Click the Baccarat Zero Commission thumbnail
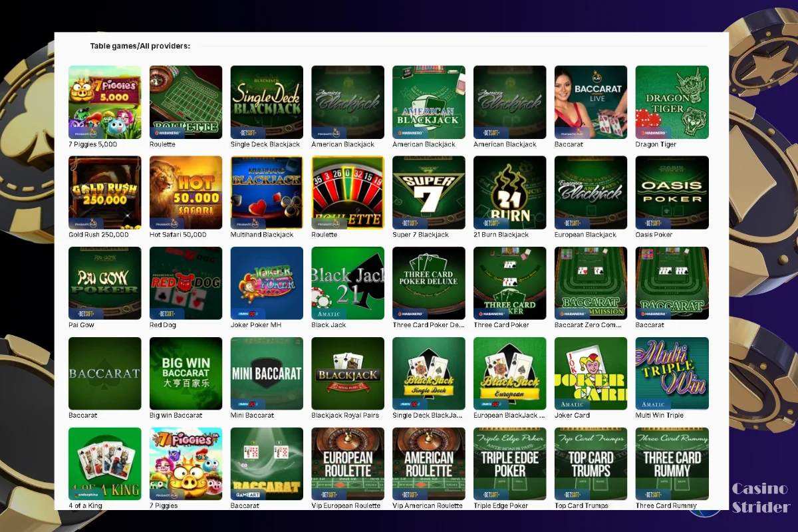798x532 pixels. pyautogui.click(x=591, y=283)
